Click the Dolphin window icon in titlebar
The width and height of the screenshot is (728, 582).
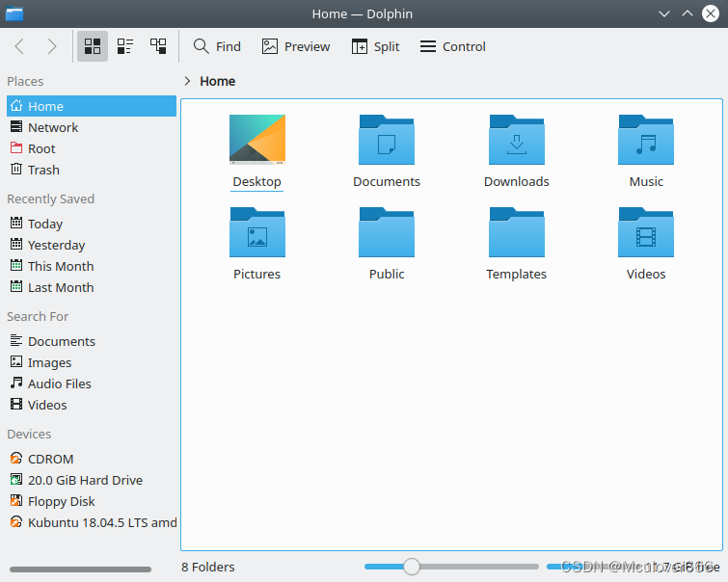point(14,13)
